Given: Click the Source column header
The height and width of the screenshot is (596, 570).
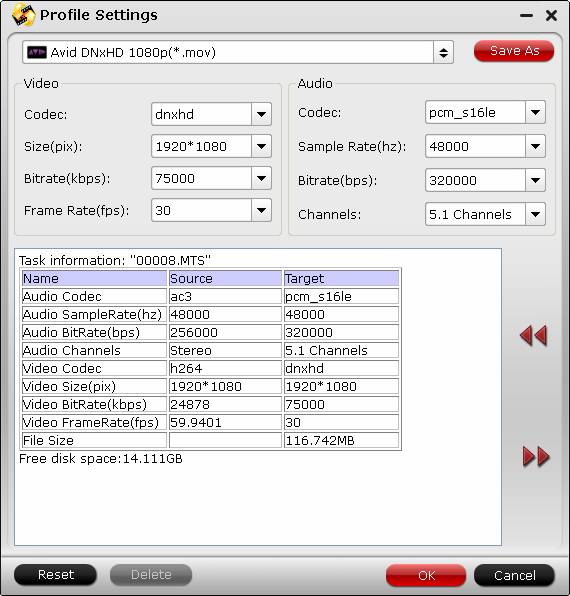Looking at the screenshot, I should [225, 278].
